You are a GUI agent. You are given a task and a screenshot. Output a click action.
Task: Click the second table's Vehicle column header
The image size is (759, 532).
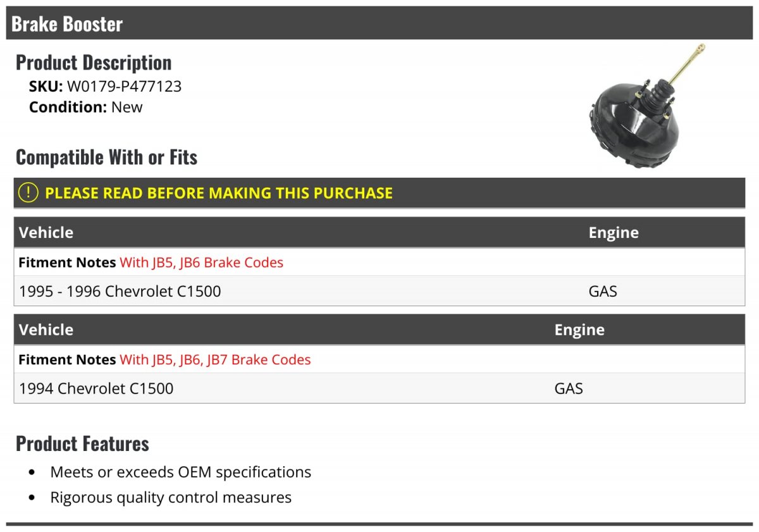click(x=46, y=330)
